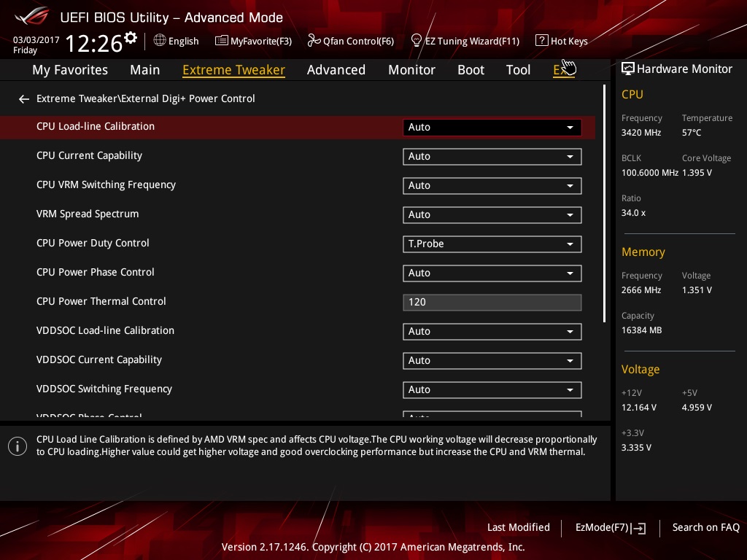Click memory frequency value 2666 MHz
The width and height of the screenshot is (747, 560).
point(641,290)
